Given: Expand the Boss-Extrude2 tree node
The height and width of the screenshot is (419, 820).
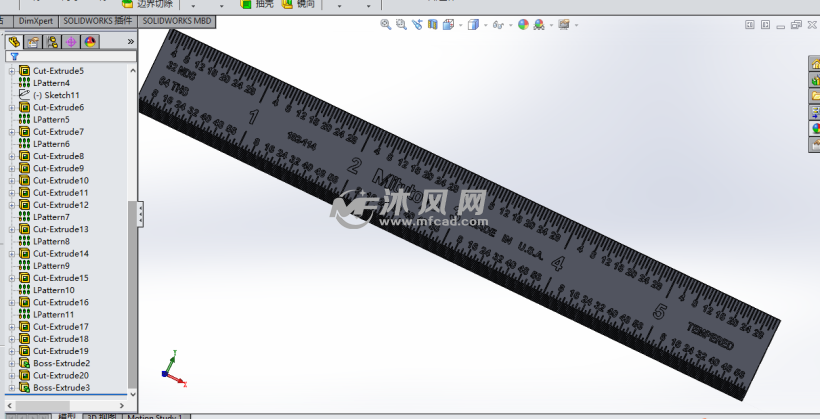Looking at the screenshot, I should (12, 363).
